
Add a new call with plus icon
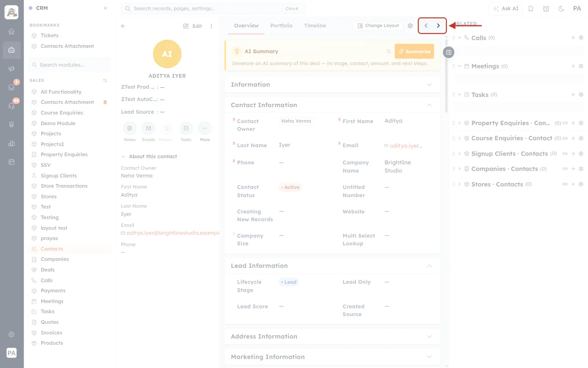(x=573, y=38)
